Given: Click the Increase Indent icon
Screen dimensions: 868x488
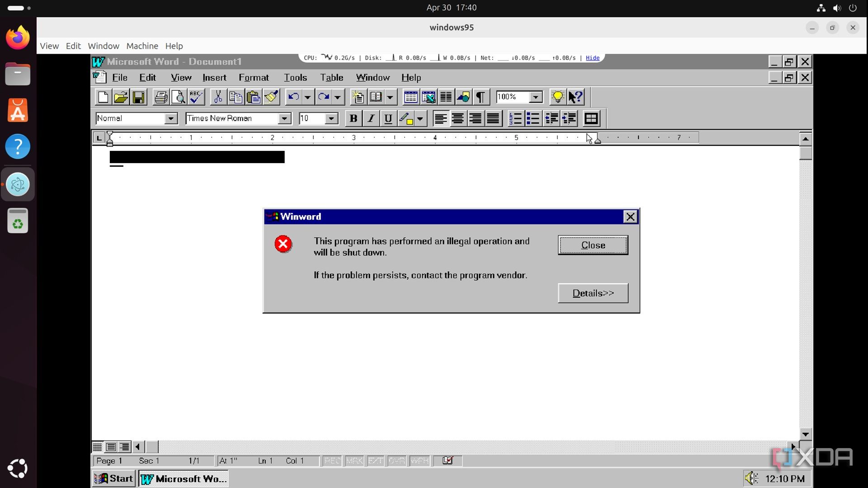Looking at the screenshot, I should 569,118.
